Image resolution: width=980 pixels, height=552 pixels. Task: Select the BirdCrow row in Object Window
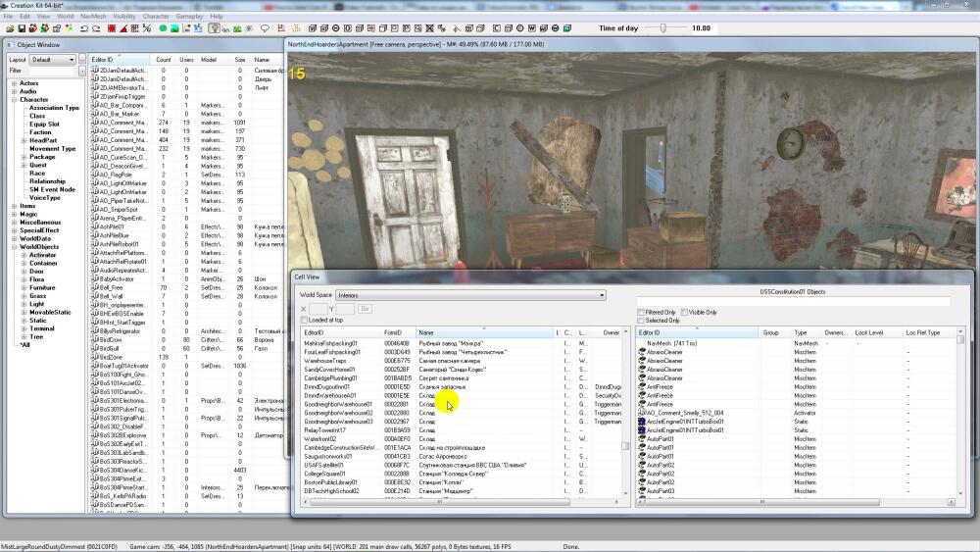186,339
